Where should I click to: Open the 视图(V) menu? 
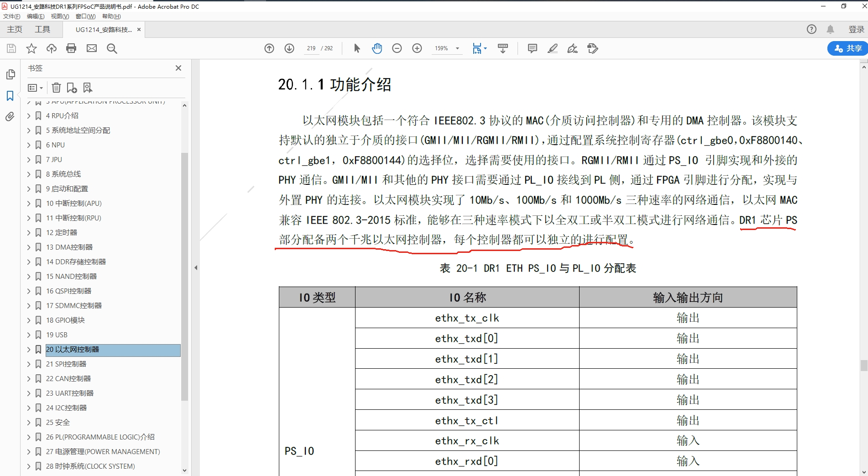coord(60,16)
